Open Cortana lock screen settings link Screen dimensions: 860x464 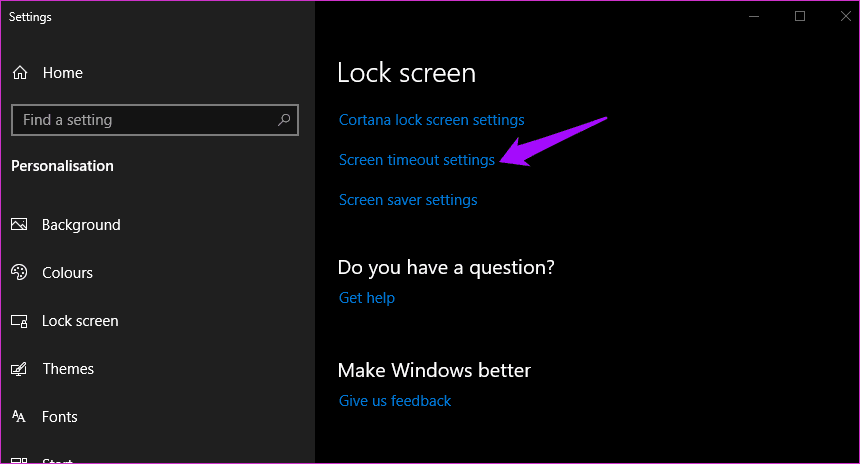[431, 120]
